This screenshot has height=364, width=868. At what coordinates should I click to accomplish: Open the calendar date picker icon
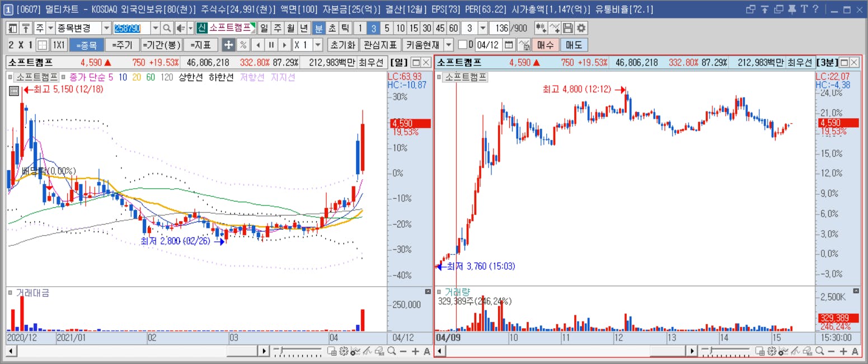[509, 45]
